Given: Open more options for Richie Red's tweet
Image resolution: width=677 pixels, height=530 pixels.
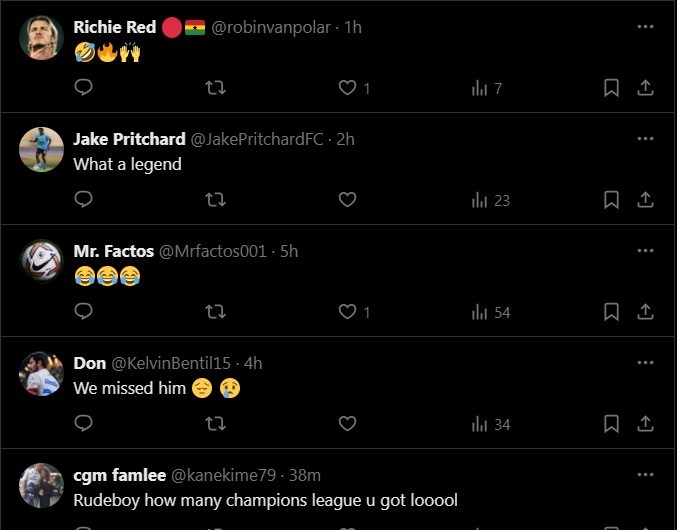Looking at the screenshot, I should (645, 27).
